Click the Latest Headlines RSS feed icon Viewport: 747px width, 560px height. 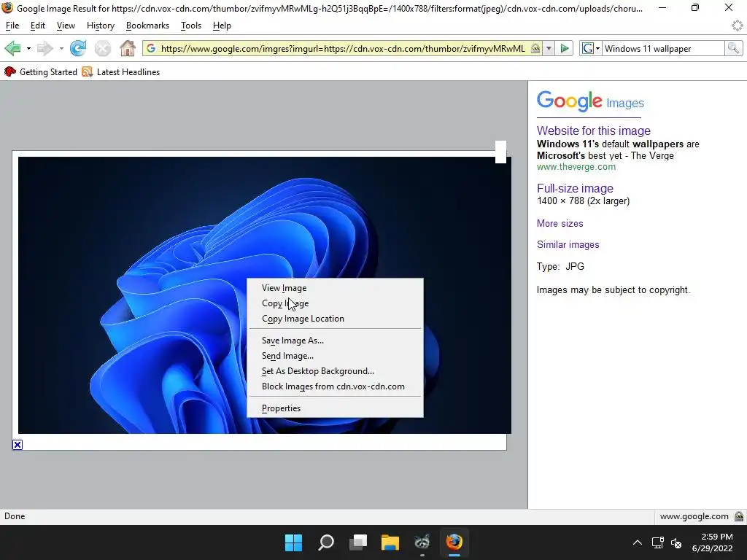[88, 72]
